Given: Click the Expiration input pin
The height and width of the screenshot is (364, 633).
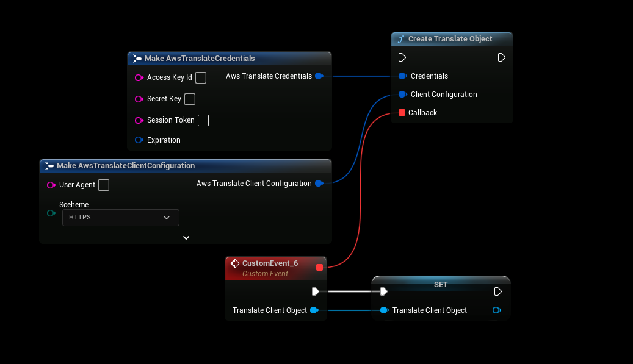Looking at the screenshot, I should pyautogui.click(x=139, y=140).
